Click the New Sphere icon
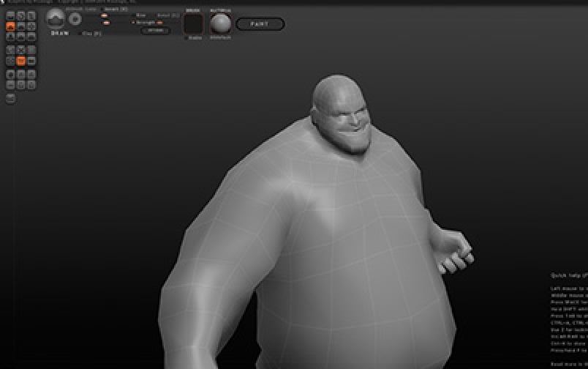This screenshot has height=369, width=588. (x=10, y=98)
